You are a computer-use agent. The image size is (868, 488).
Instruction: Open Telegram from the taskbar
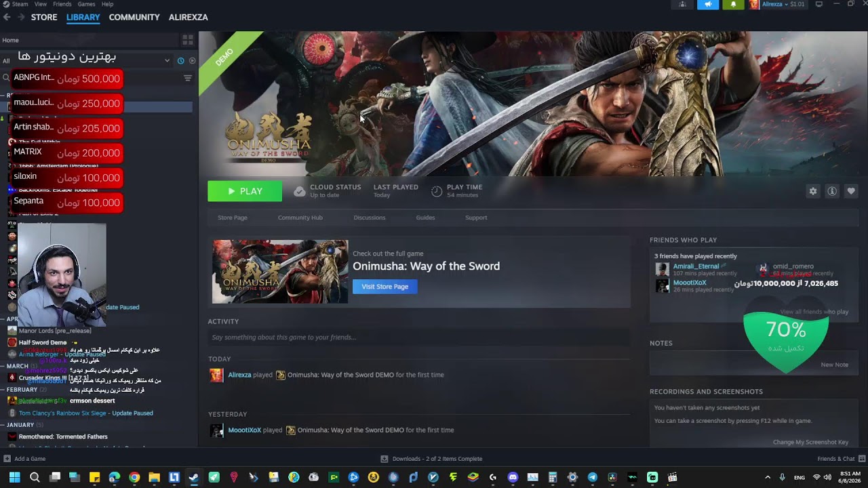coord(592,477)
